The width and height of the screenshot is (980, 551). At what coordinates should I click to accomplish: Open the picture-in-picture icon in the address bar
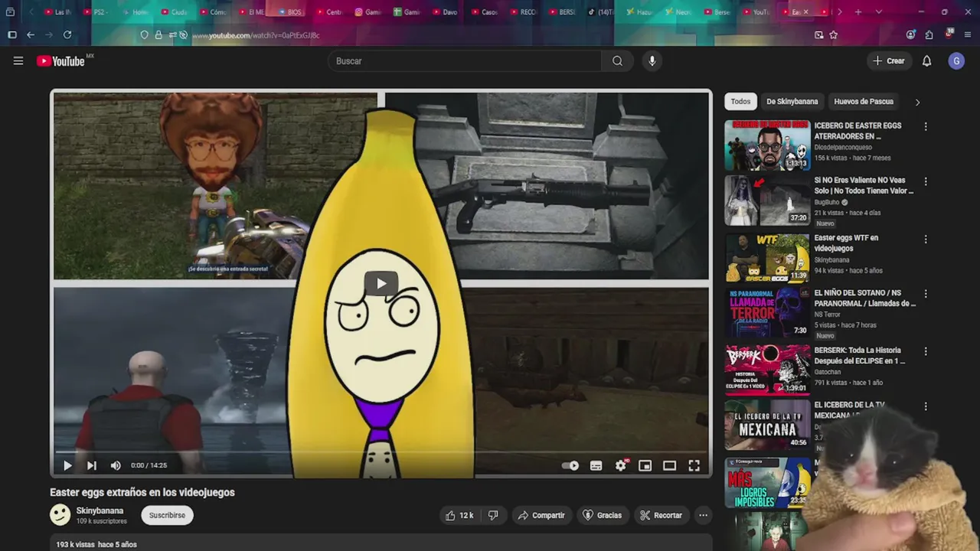pyautogui.click(x=818, y=35)
